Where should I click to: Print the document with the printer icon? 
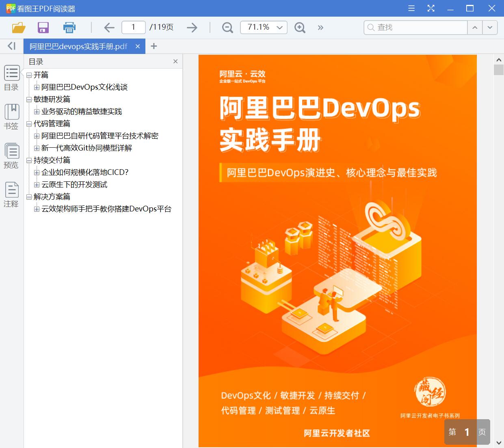click(69, 27)
